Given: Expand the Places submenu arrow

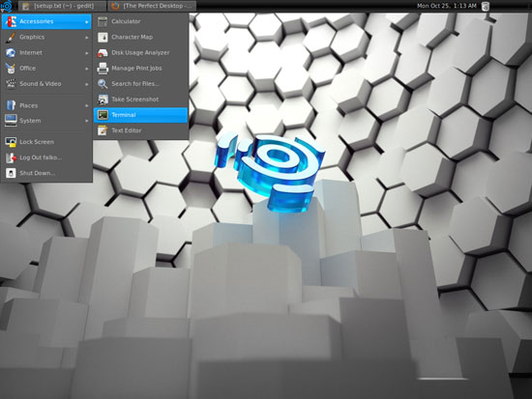Looking at the screenshot, I should (87, 105).
